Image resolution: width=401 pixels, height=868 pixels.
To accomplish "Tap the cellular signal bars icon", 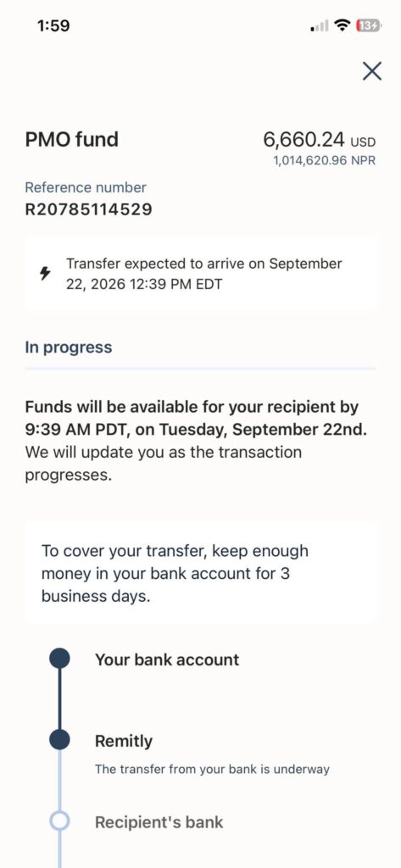I will pyautogui.click(x=320, y=26).
